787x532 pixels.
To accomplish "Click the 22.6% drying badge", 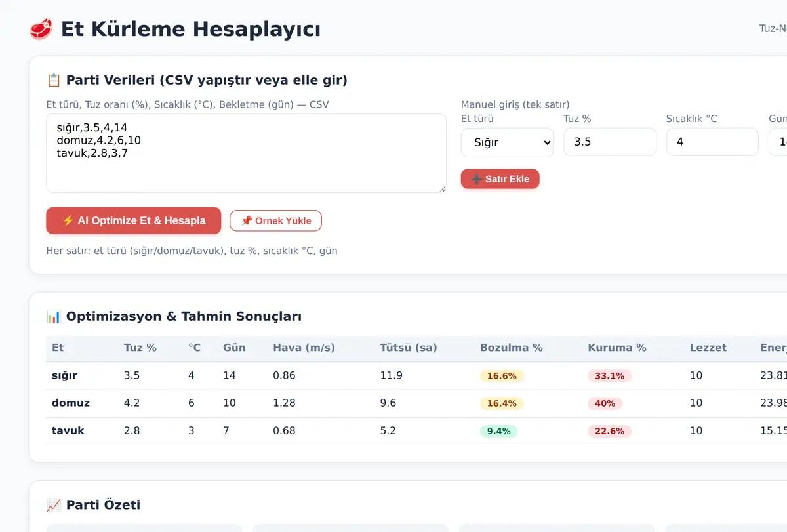I will click(x=610, y=431).
